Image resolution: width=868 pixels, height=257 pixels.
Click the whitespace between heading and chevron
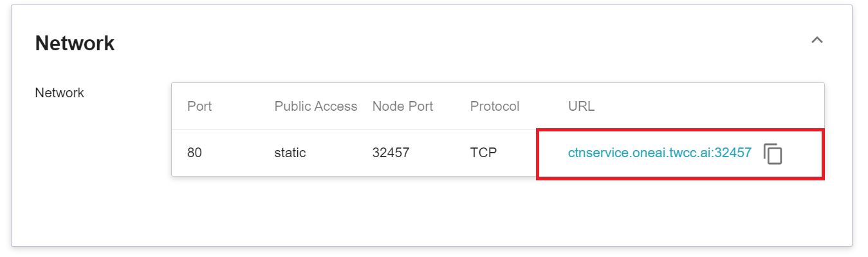tap(460, 43)
